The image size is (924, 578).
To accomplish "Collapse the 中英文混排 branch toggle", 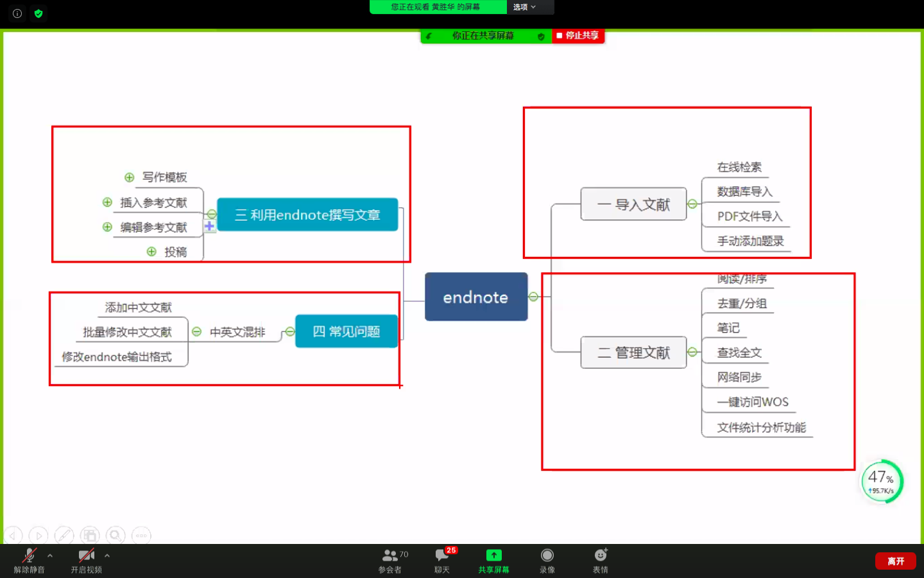I will click(197, 331).
